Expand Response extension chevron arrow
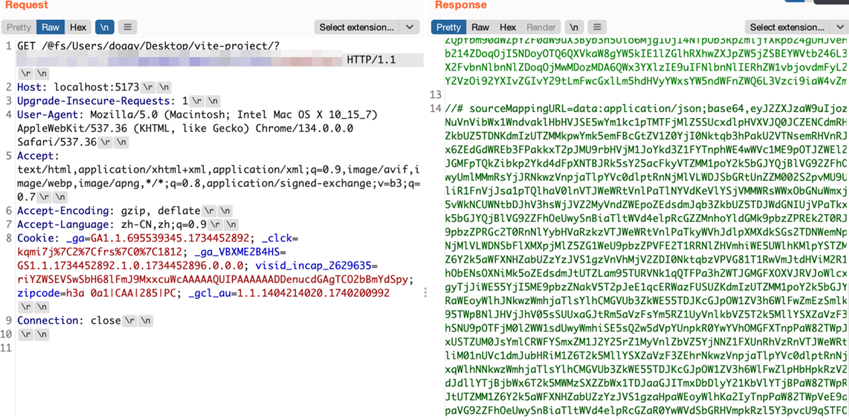 coord(839,27)
